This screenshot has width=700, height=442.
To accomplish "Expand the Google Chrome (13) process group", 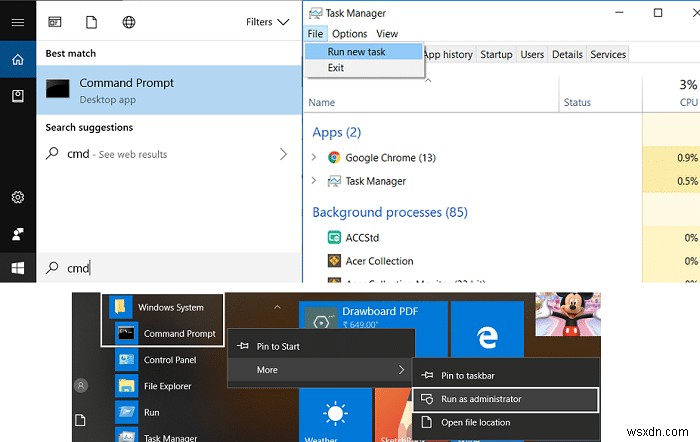I will (314, 157).
